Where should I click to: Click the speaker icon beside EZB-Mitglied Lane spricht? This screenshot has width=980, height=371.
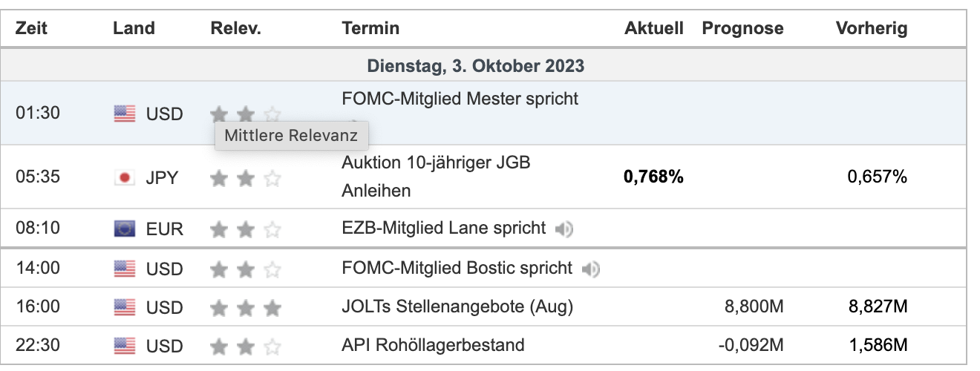coord(564,229)
